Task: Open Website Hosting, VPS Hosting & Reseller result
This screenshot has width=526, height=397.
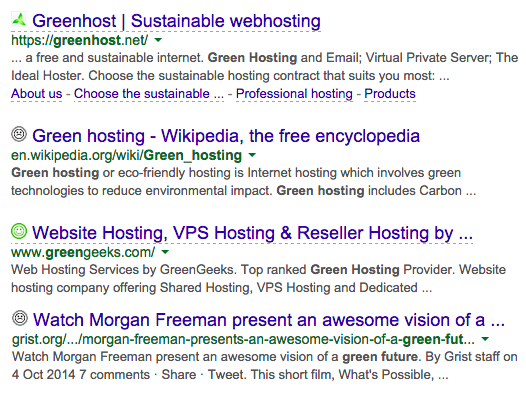Action: [x=252, y=233]
